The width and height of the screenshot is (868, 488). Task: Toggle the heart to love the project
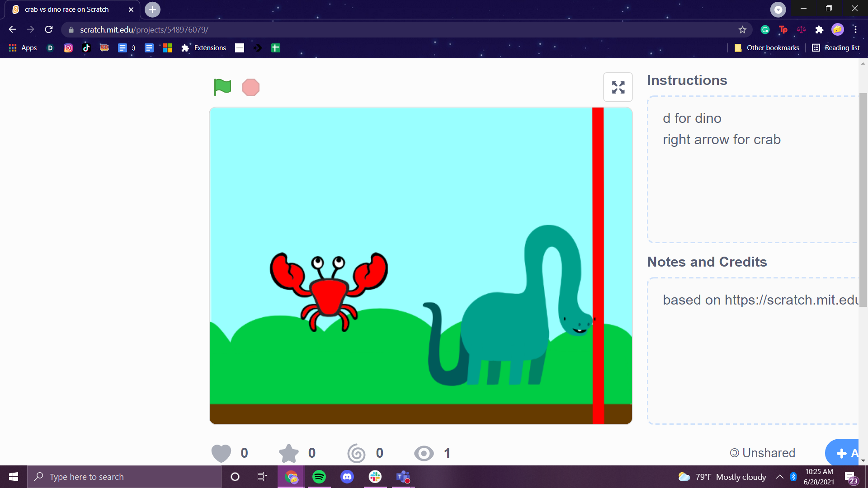(220, 453)
